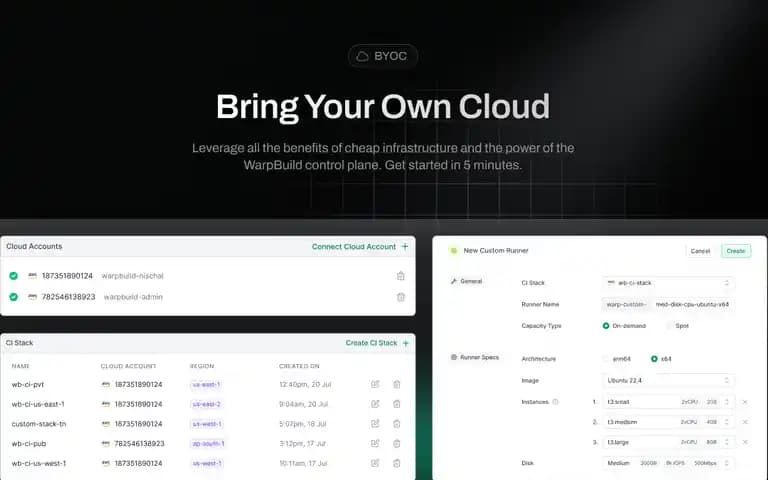Edit the wb-ci-us-west-1 stack
The image size is (768, 480).
[375, 463]
